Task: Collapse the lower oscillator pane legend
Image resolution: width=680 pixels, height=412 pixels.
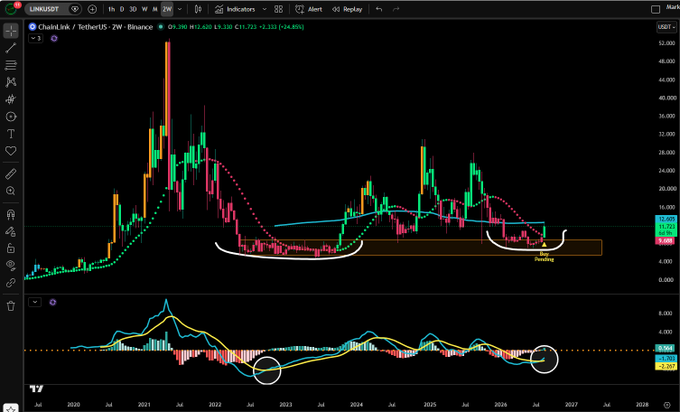Action: pyautogui.click(x=35, y=302)
